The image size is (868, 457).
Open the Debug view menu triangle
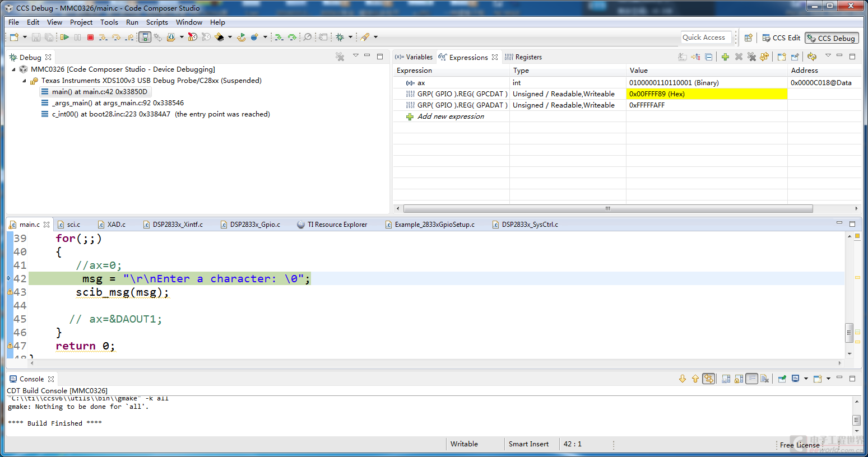(355, 55)
